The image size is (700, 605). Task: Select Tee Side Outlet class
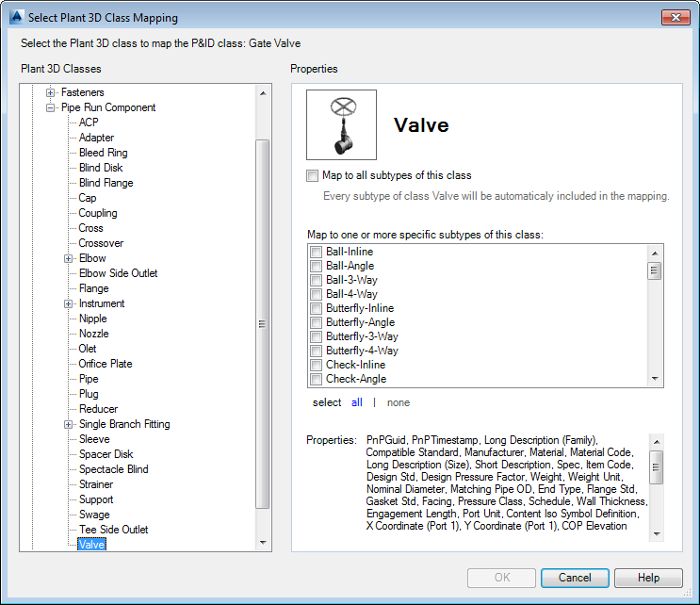(x=113, y=530)
